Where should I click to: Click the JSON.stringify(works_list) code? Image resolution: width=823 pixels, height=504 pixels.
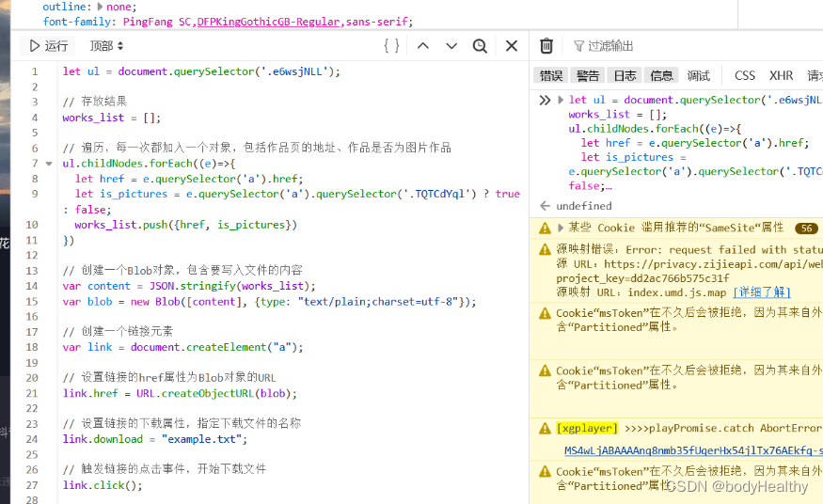229,286
